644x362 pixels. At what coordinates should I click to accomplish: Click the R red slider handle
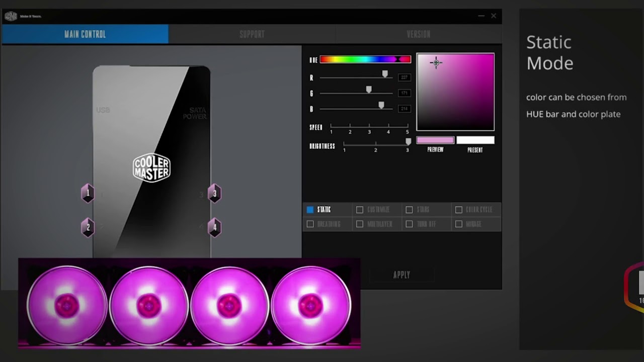point(385,74)
